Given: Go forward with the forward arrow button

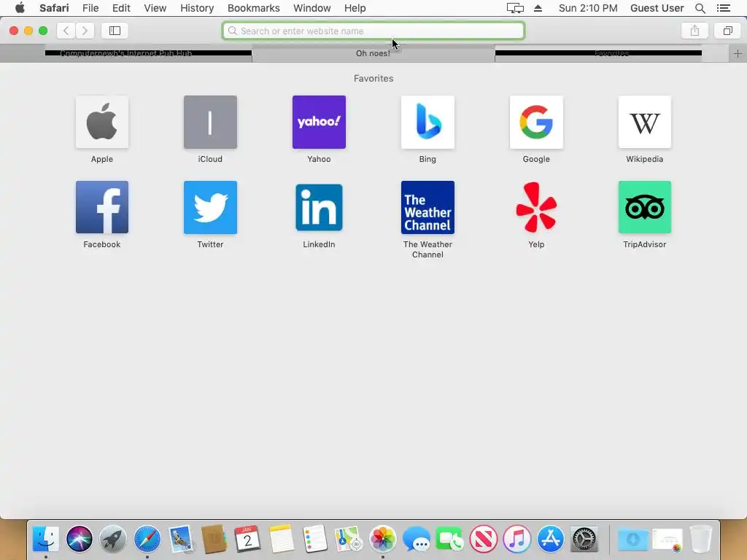Looking at the screenshot, I should (85, 31).
